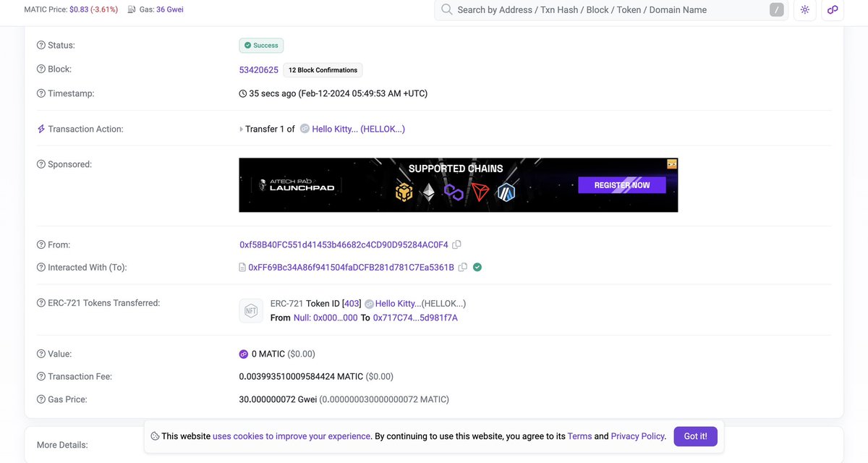The image size is (868, 463).
Task: Click help icon next to Timestamp
Action: pyautogui.click(x=41, y=93)
